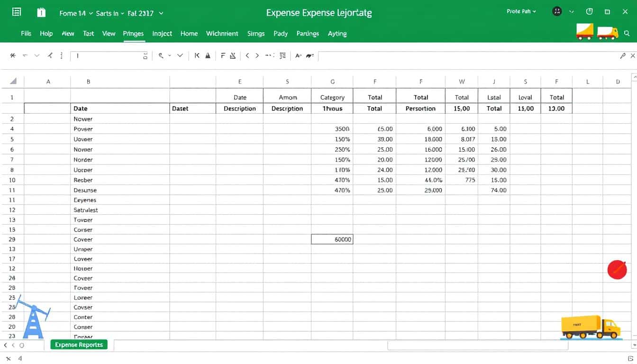Click the asterisk icon at toolbar start
Image resolution: width=637 pixels, height=364 pixels.
13,55
